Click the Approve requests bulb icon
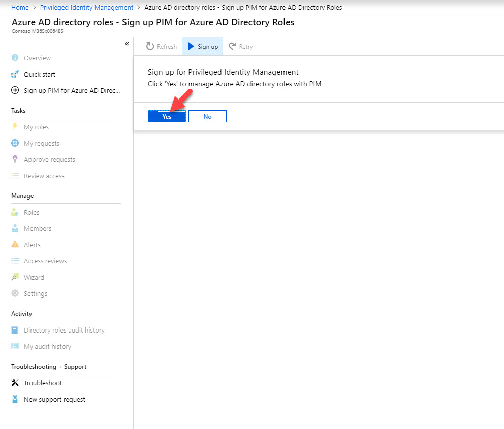Viewport: 504px width, 429px height. (15, 159)
